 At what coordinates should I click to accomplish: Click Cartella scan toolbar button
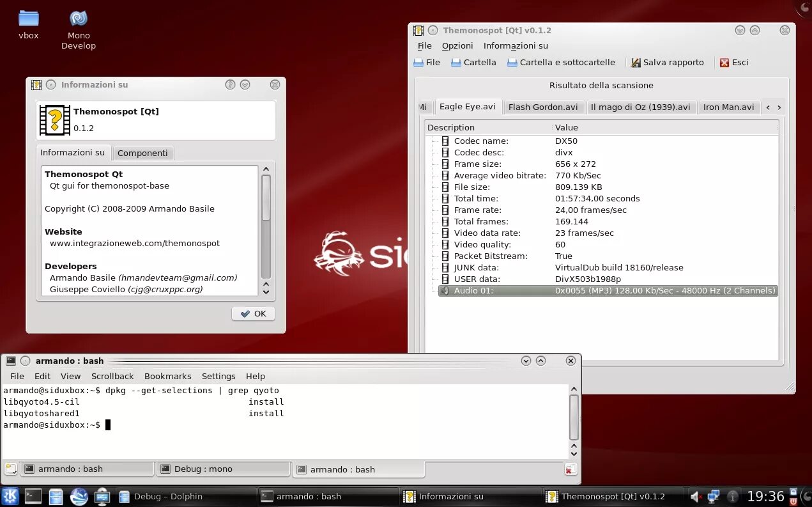click(473, 63)
